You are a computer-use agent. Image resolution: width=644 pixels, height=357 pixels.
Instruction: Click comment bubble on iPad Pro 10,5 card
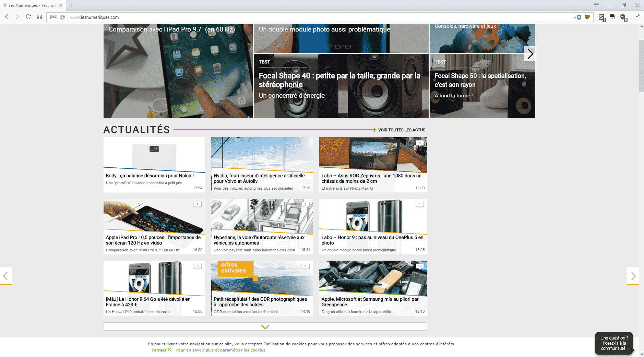pos(198,205)
